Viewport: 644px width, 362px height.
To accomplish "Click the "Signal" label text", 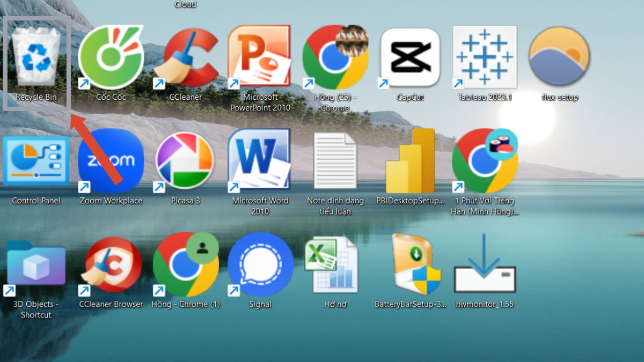I will 260,304.
